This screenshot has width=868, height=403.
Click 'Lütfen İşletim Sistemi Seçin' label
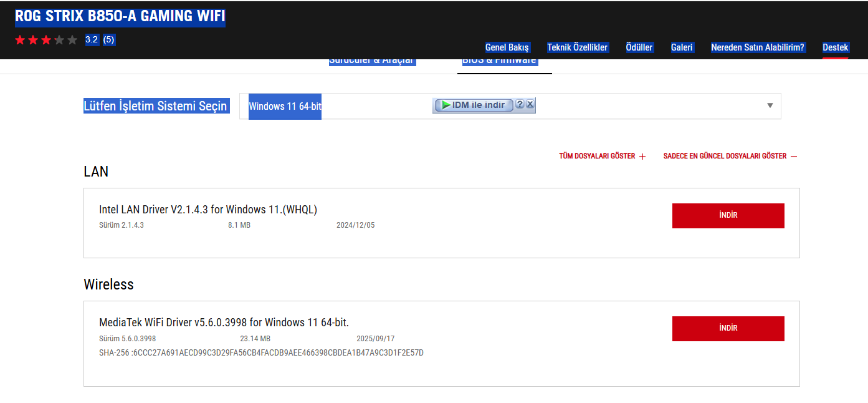click(x=155, y=106)
